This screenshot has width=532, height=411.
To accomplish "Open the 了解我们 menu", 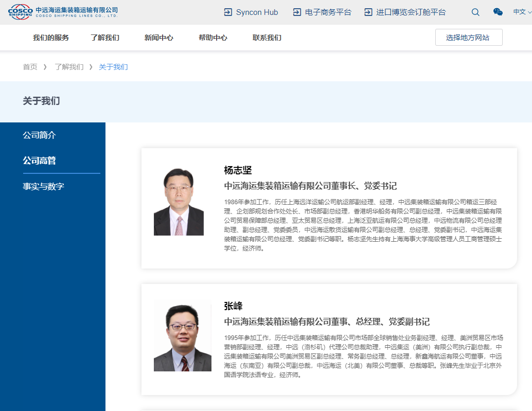I will point(105,38).
